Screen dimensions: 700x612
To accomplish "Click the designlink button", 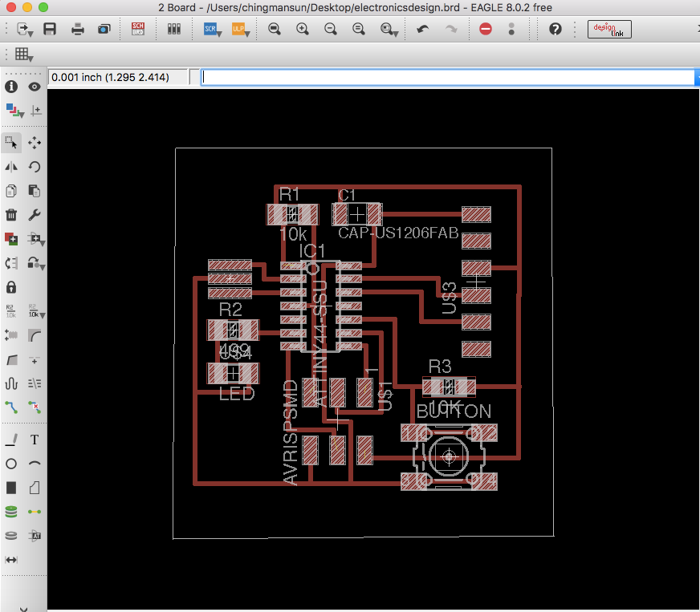I will click(609, 29).
